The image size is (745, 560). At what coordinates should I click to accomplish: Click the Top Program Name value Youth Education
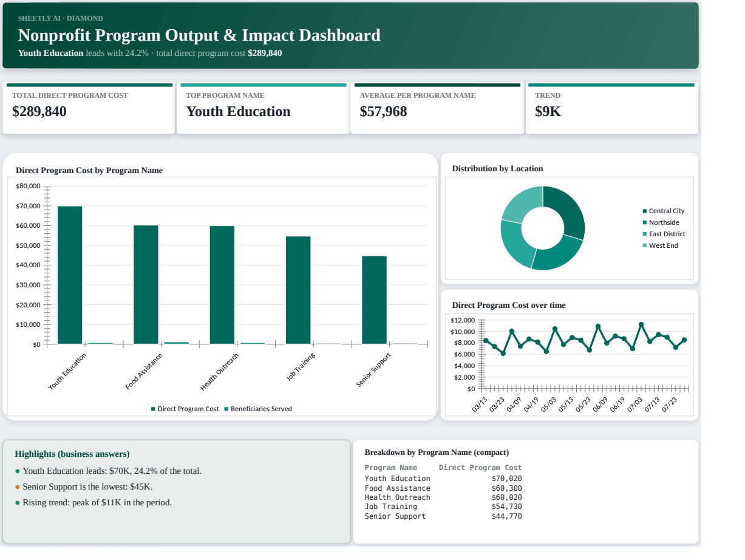point(238,112)
